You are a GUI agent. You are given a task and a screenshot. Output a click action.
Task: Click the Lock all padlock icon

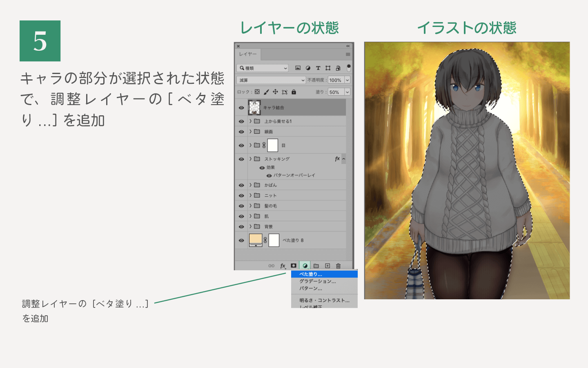(294, 92)
